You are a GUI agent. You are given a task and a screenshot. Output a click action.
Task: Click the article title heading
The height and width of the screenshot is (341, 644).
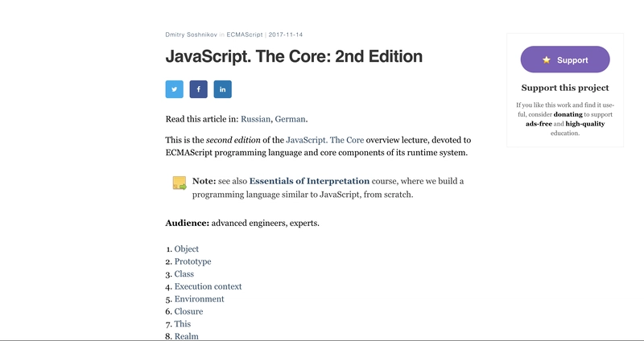pos(294,56)
